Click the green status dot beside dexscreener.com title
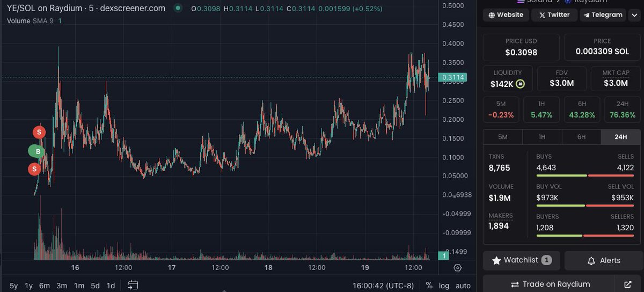 [177, 9]
